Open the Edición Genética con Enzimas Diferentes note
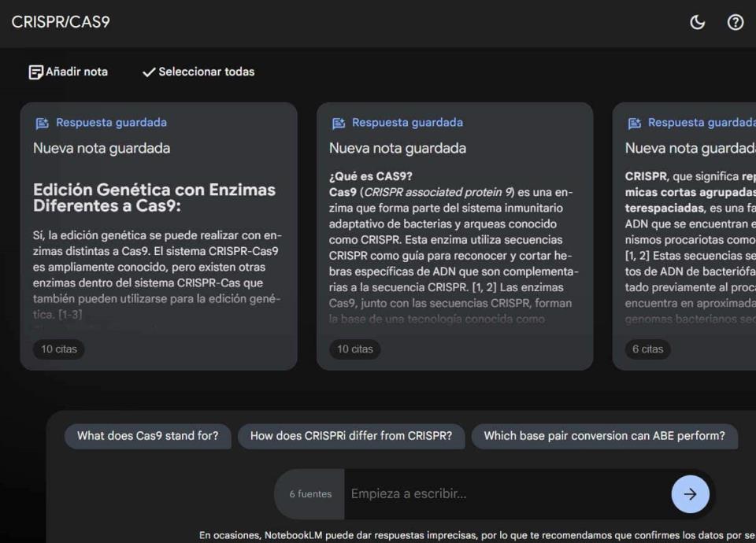Viewport: 756px width, 543px height. tap(158, 236)
